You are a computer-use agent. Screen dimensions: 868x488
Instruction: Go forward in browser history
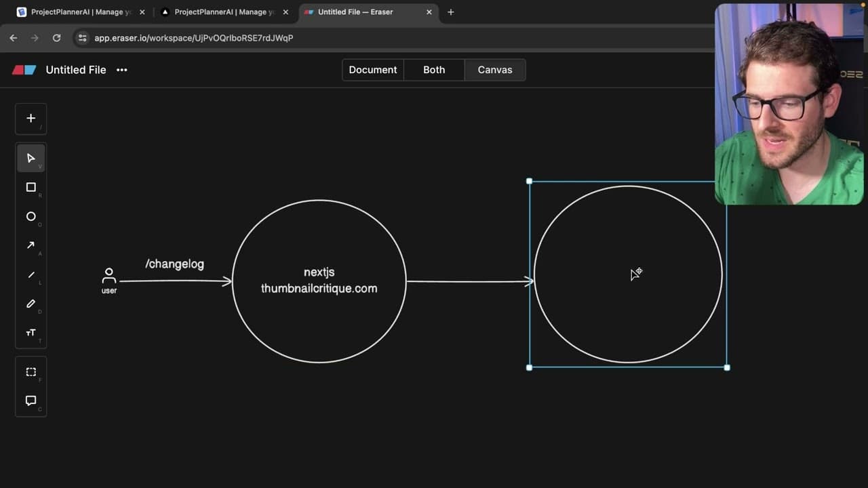point(35,38)
